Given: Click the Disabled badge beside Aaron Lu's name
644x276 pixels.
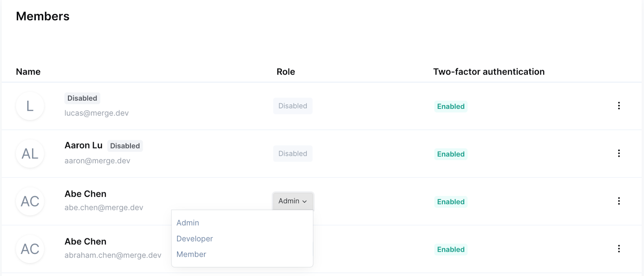Looking at the screenshot, I should [x=125, y=146].
